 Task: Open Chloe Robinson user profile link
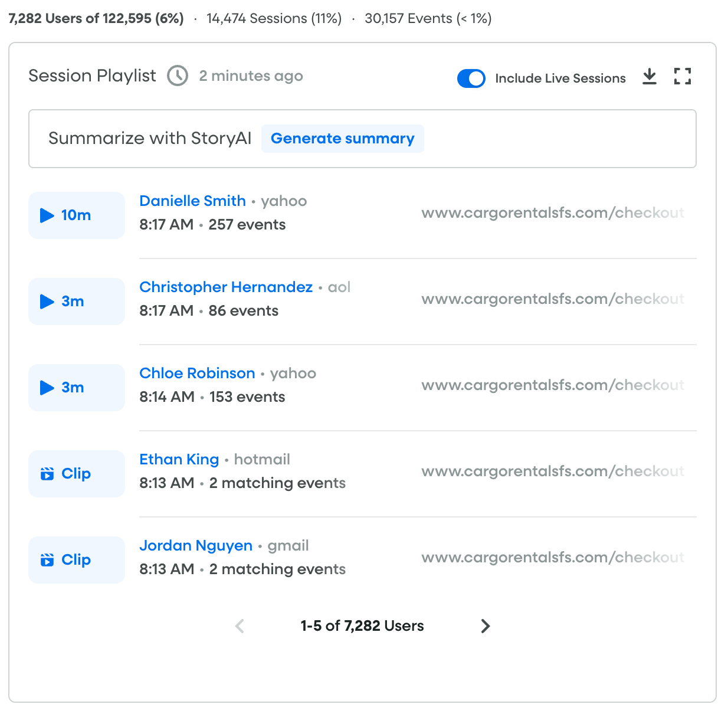[197, 374]
